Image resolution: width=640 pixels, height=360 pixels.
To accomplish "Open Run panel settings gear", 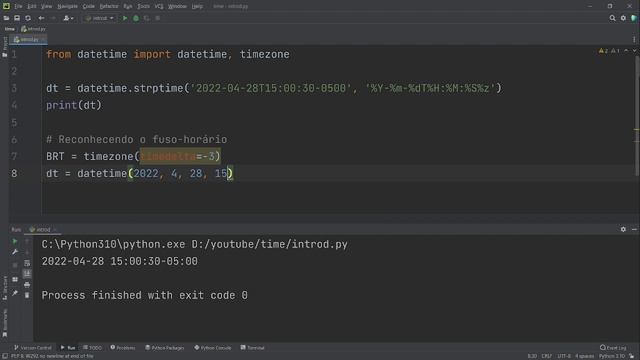I will [623, 229].
